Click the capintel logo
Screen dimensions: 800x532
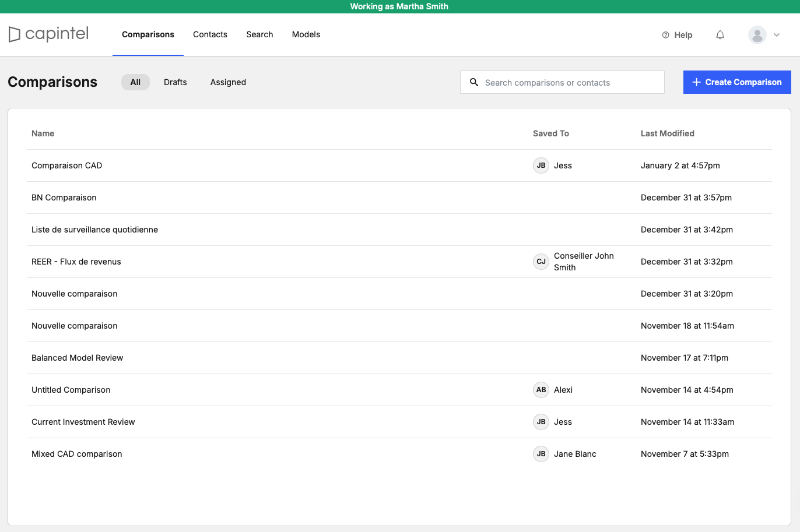tap(48, 34)
